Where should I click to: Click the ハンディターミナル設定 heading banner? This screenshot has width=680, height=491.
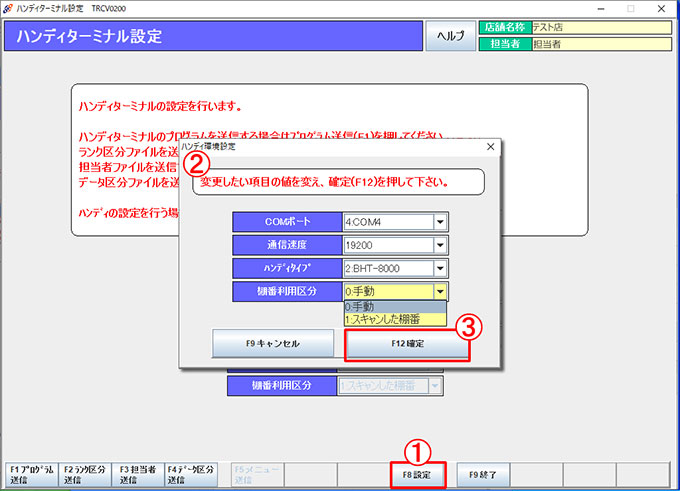(x=213, y=36)
